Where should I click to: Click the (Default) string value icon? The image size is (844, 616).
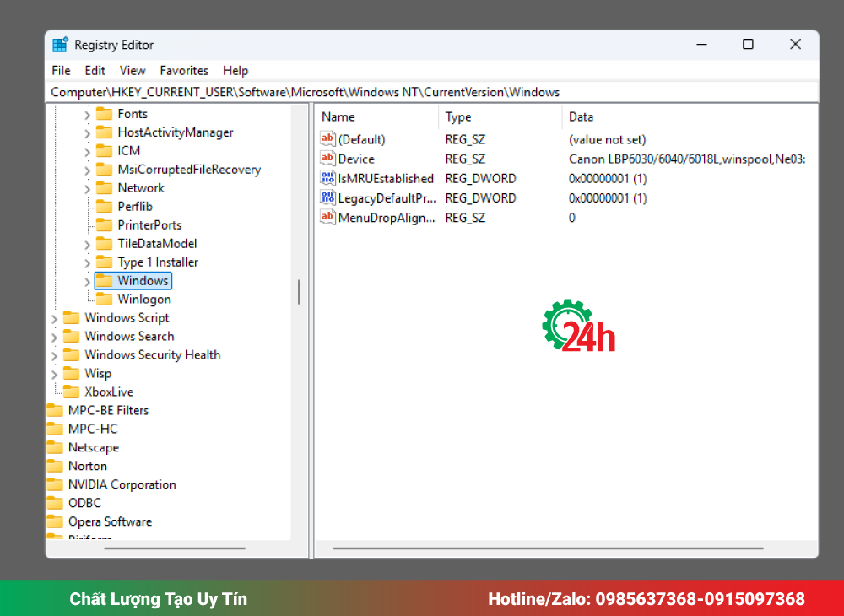pos(327,138)
